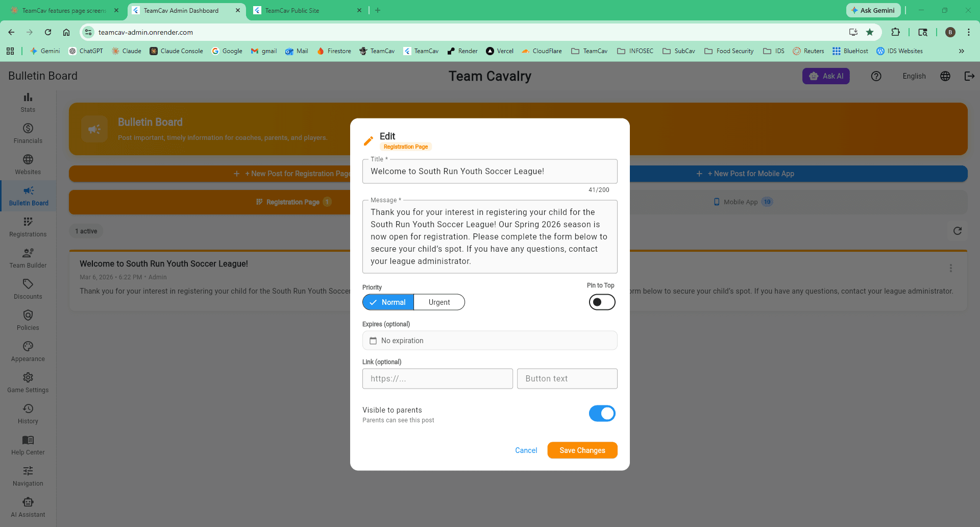Viewport: 980px width, 527px height.
Task: Open Registrations in the sidebar
Action: click(28, 227)
